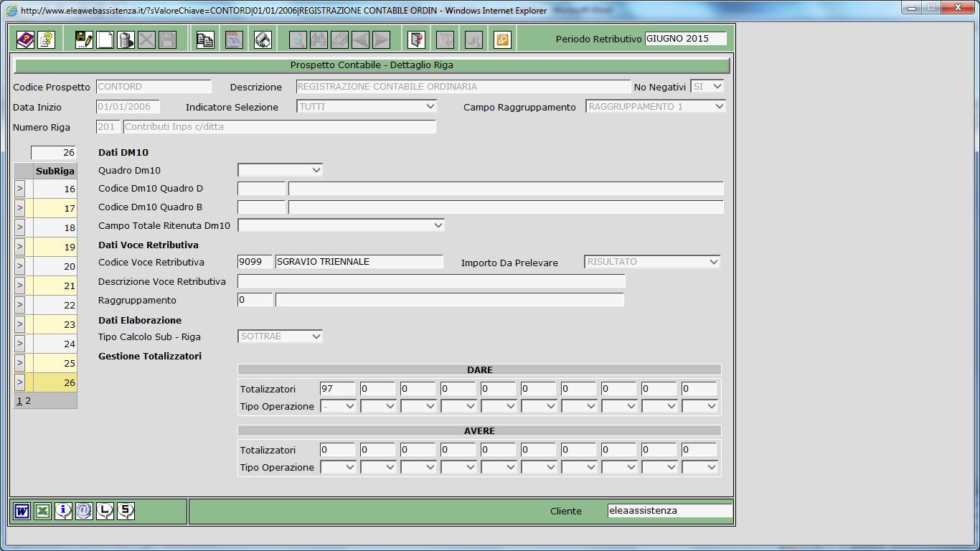Go to next record with right arrow
Screen dimensions: 980x551
point(381,39)
